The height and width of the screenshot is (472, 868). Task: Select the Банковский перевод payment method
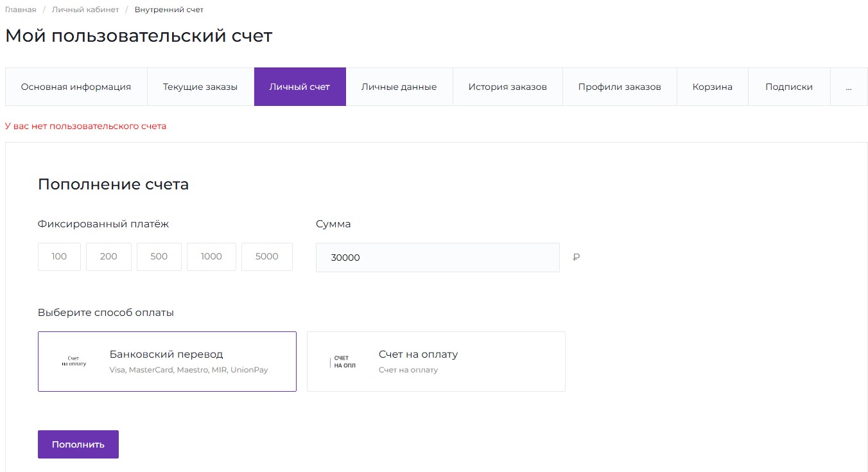(167, 361)
